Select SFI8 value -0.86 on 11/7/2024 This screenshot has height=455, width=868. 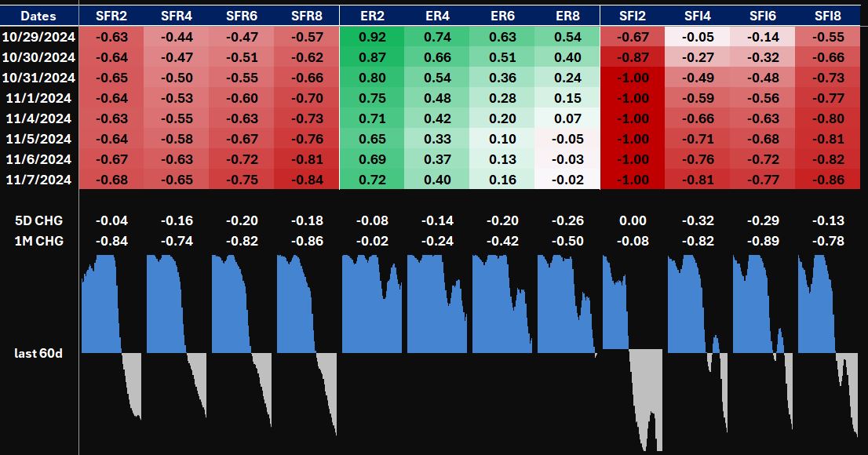point(828,180)
